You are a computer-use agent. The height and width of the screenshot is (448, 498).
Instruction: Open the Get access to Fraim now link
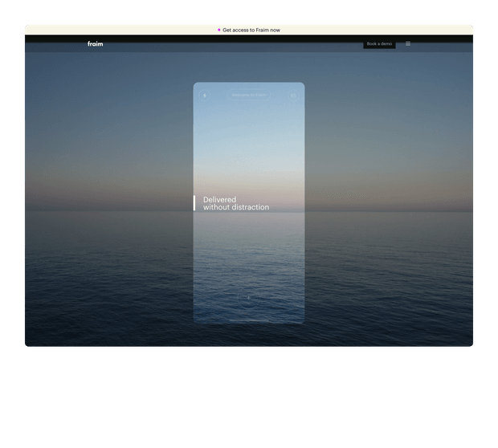coord(251,30)
